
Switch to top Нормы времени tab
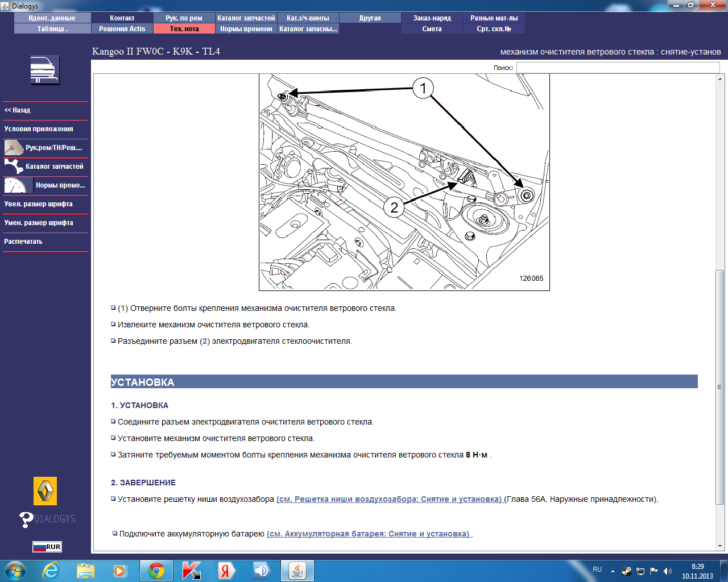[x=246, y=29]
